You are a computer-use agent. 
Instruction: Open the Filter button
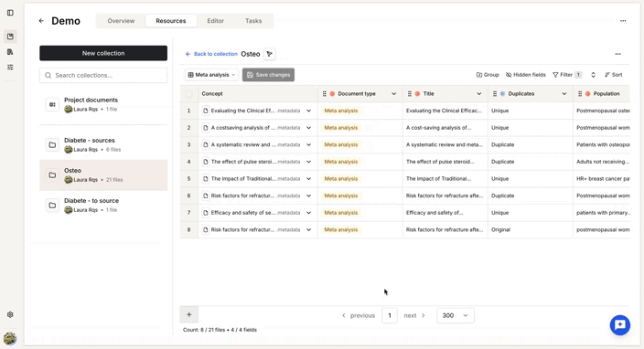pyautogui.click(x=567, y=75)
